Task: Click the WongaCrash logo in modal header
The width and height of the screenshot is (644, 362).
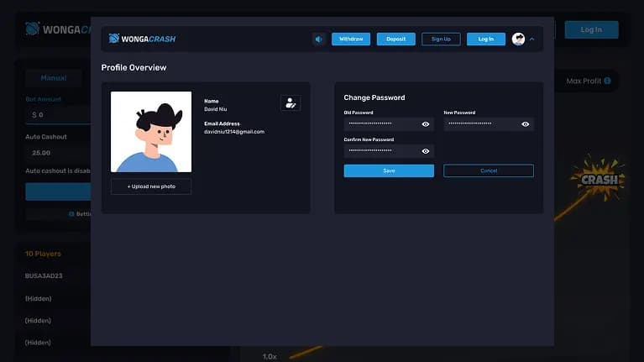Action: point(143,39)
